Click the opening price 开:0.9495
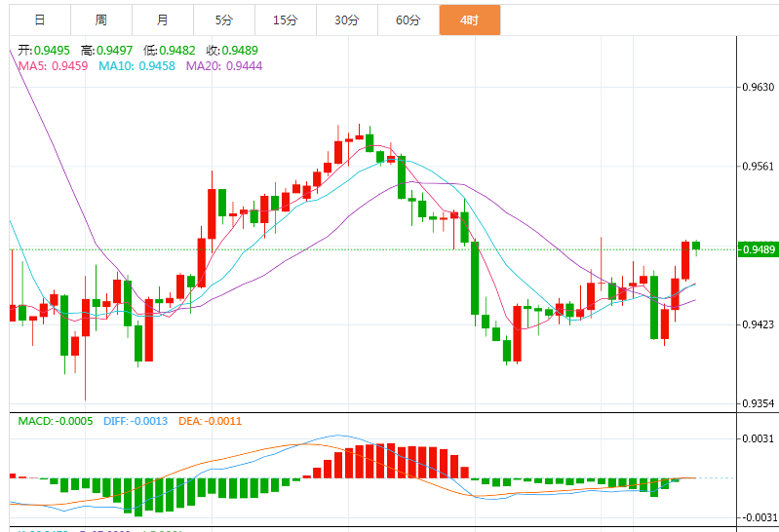 click(44, 50)
